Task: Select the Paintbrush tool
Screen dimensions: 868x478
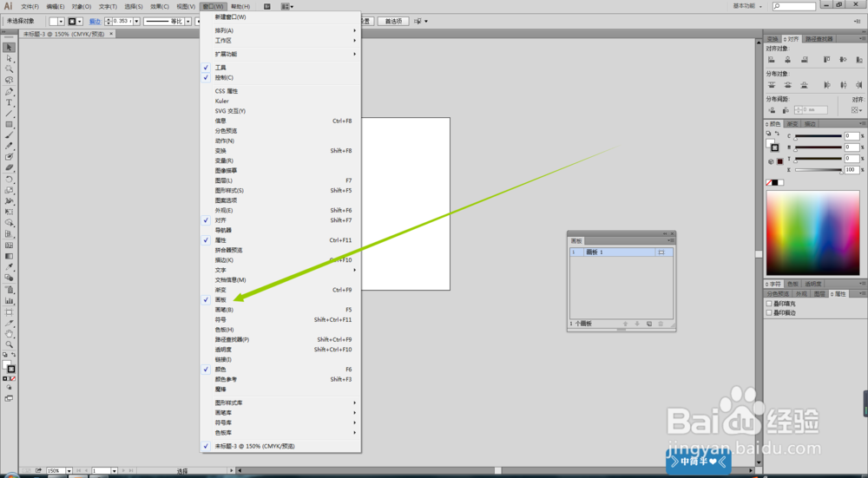Action: pos(9,135)
